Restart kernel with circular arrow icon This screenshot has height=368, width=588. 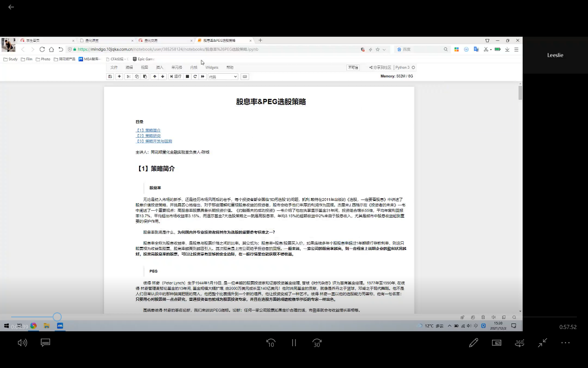click(195, 77)
